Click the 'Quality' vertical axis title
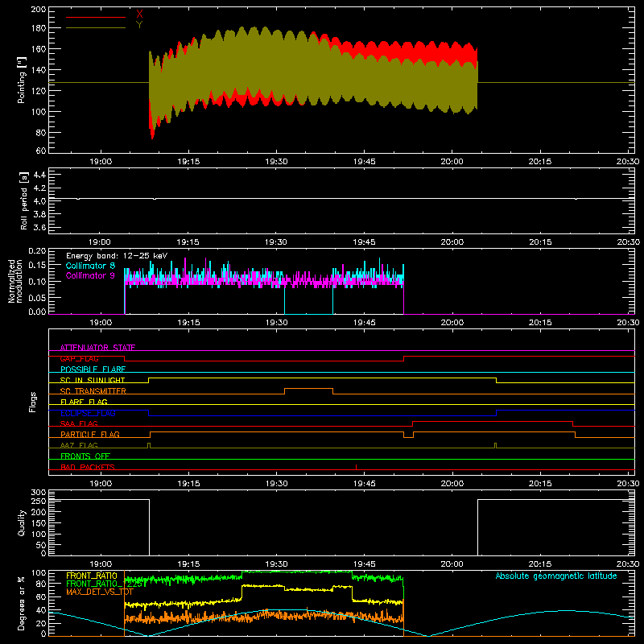The height and width of the screenshot is (644, 644). click(x=22, y=522)
